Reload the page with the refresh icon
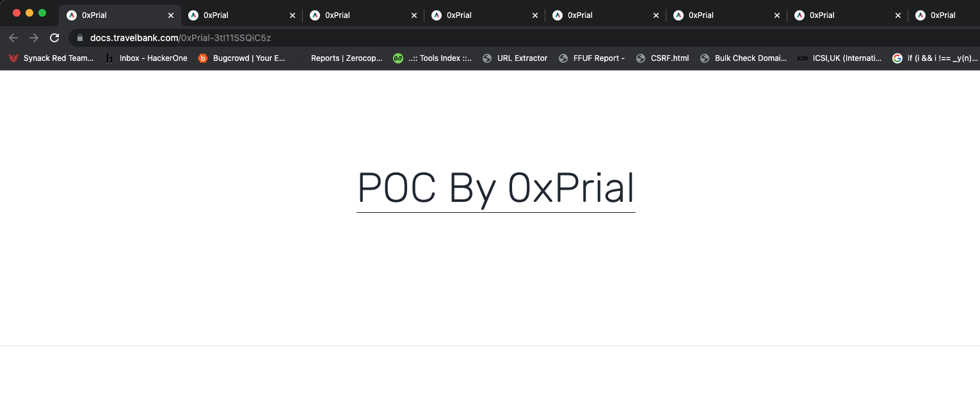Screen dimensions: 980x398 [54, 38]
